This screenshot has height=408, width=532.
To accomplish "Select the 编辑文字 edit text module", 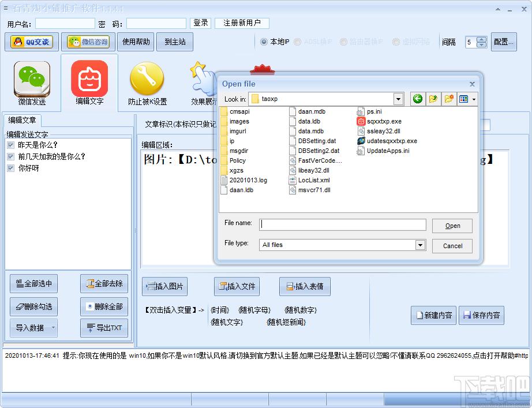I will pyautogui.click(x=89, y=83).
